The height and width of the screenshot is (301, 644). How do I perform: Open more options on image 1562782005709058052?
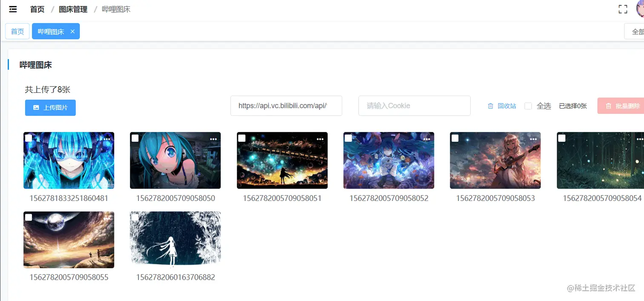[427, 139]
